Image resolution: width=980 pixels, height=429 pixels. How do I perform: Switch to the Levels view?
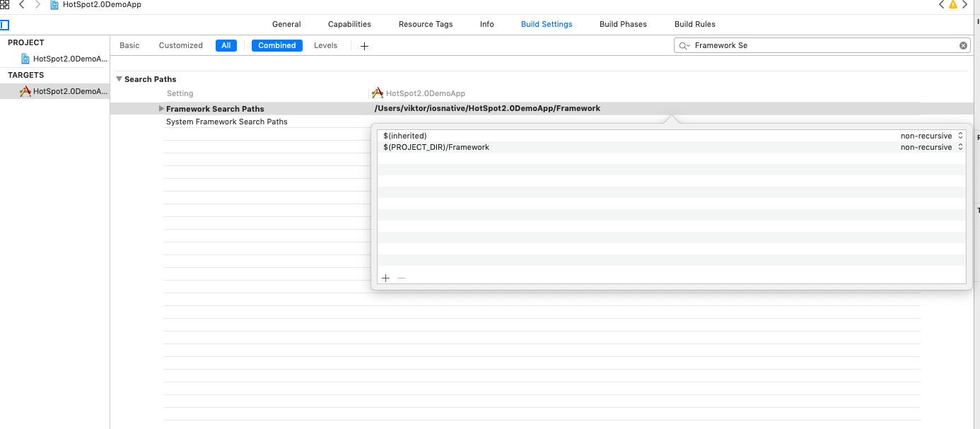click(x=326, y=45)
